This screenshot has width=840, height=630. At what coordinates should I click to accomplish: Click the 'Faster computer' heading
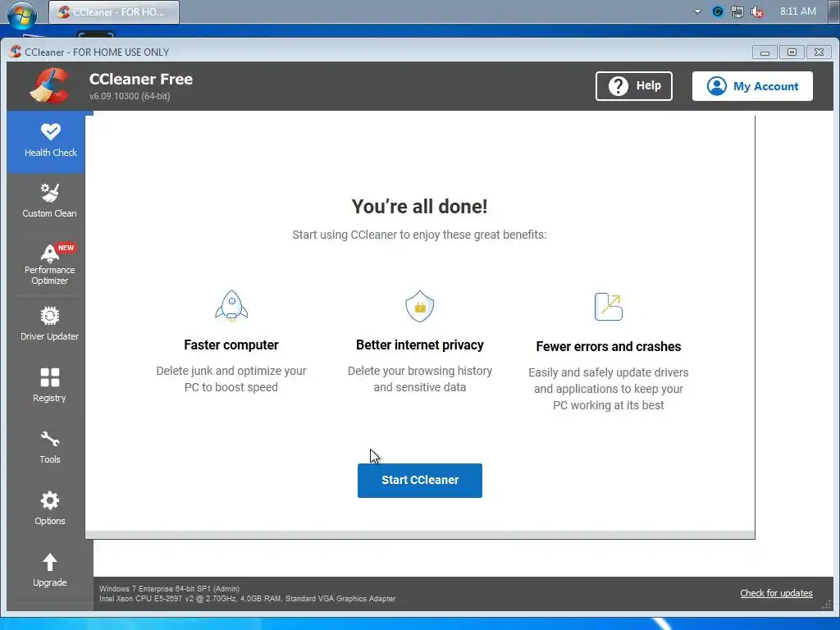(231, 345)
